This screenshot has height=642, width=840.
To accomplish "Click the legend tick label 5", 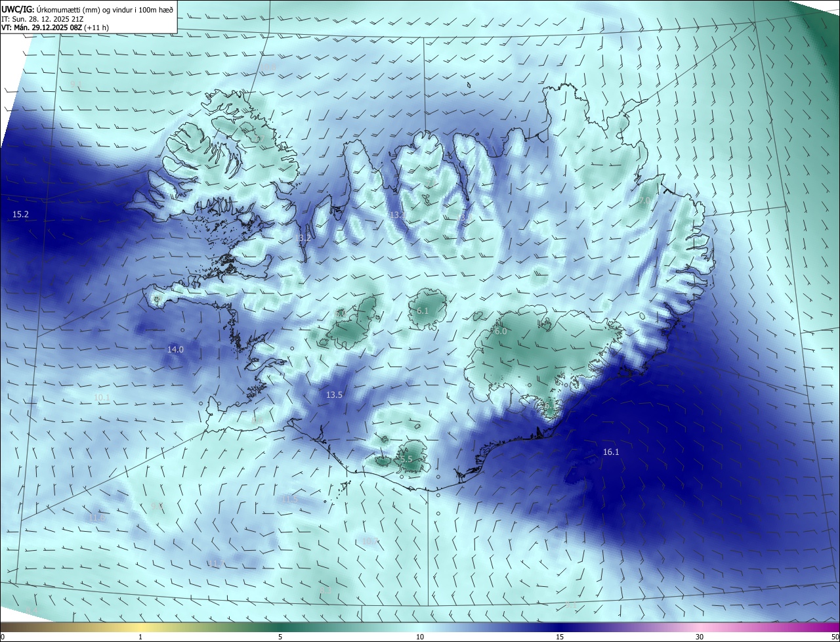I will point(280,637).
